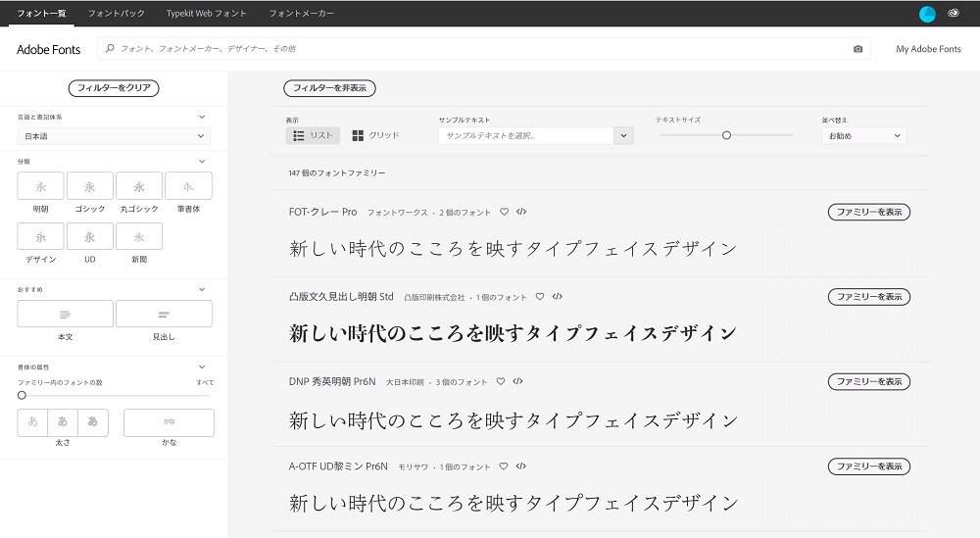Select the UD classification tile
Screen dimensions: 980x538
tap(90, 236)
